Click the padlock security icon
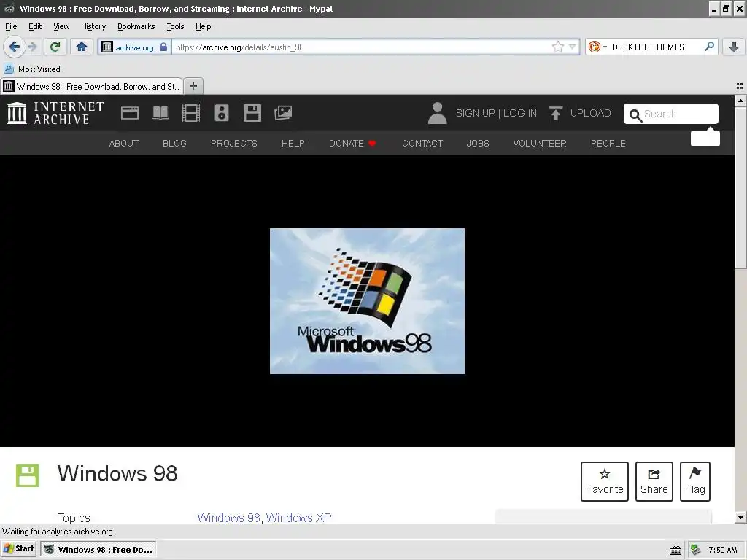This screenshot has height=560, width=747. tap(163, 47)
